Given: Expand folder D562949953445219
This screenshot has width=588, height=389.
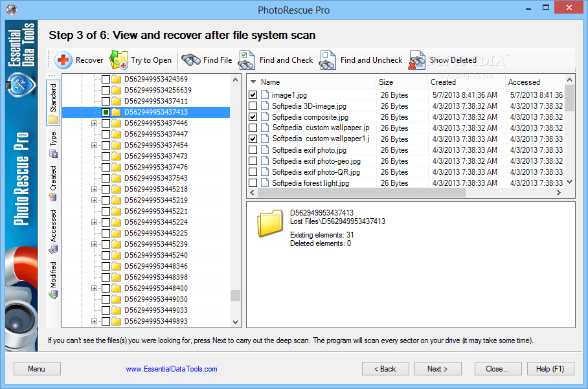Looking at the screenshot, I should click(x=94, y=200).
